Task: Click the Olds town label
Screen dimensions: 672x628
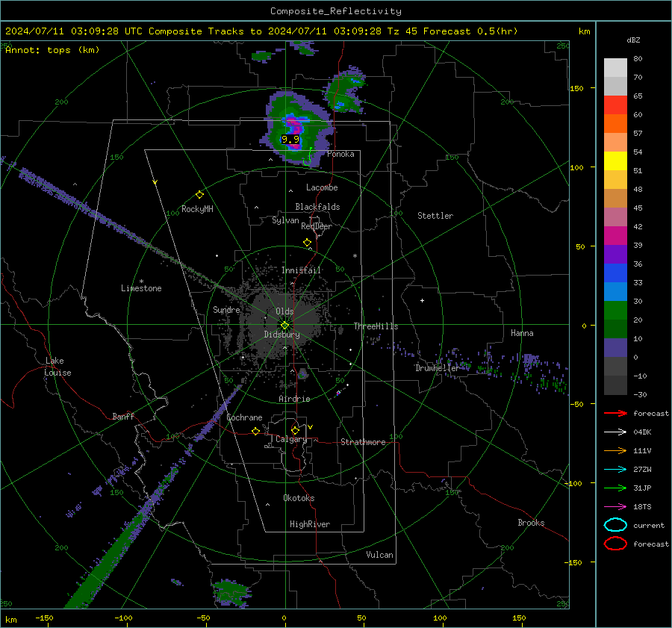Action: tap(284, 311)
